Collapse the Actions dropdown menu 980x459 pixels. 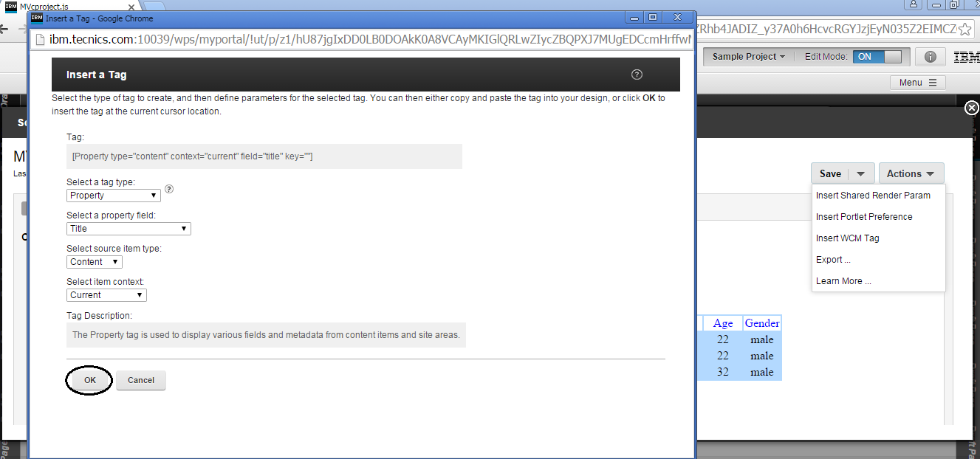(911, 173)
